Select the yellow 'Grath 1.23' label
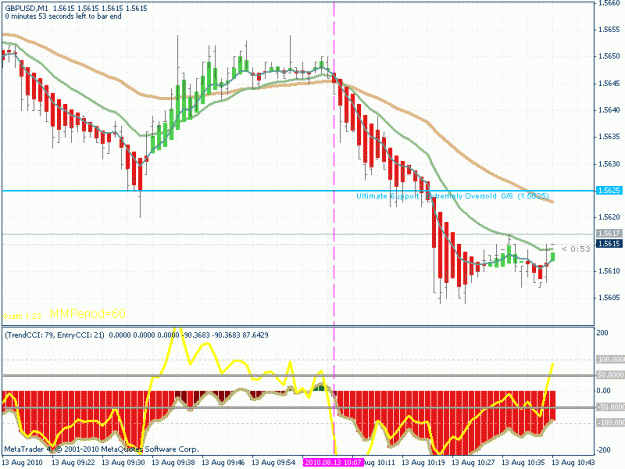Image resolution: width=625 pixels, height=469 pixels. point(22,316)
